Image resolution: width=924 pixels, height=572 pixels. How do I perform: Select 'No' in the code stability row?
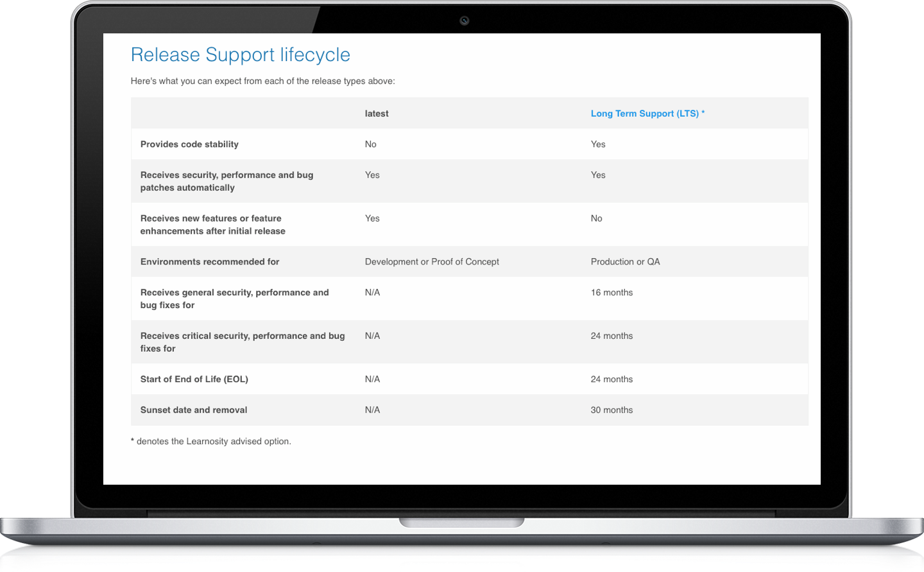[370, 144]
